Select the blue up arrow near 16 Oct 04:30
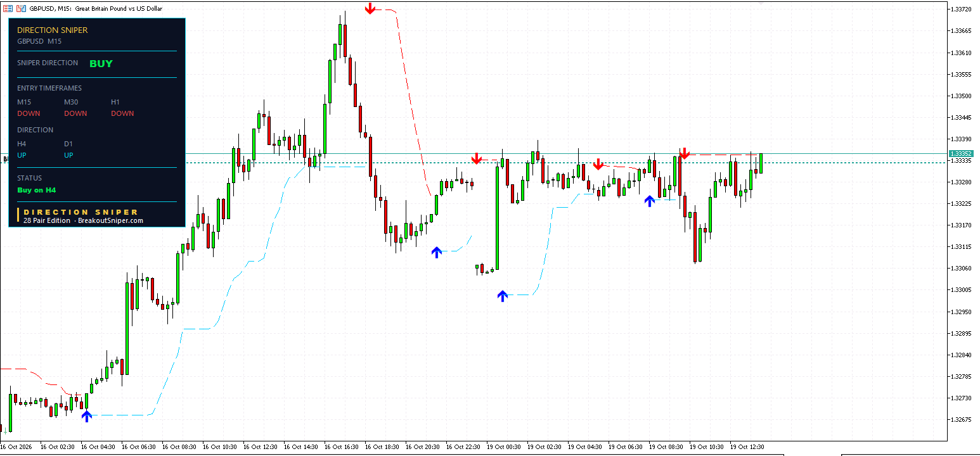 (87, 416)
